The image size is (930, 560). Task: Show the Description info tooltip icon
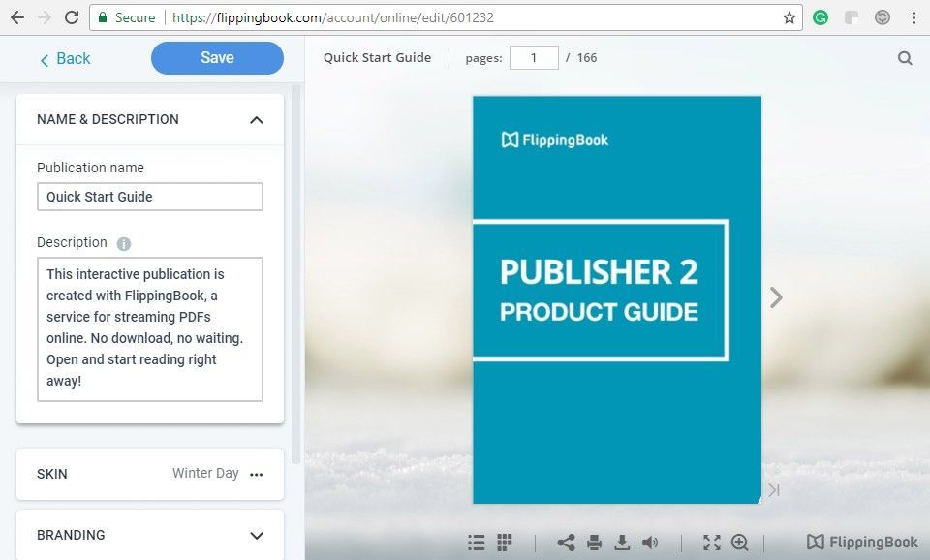click(x=123, y=243)
